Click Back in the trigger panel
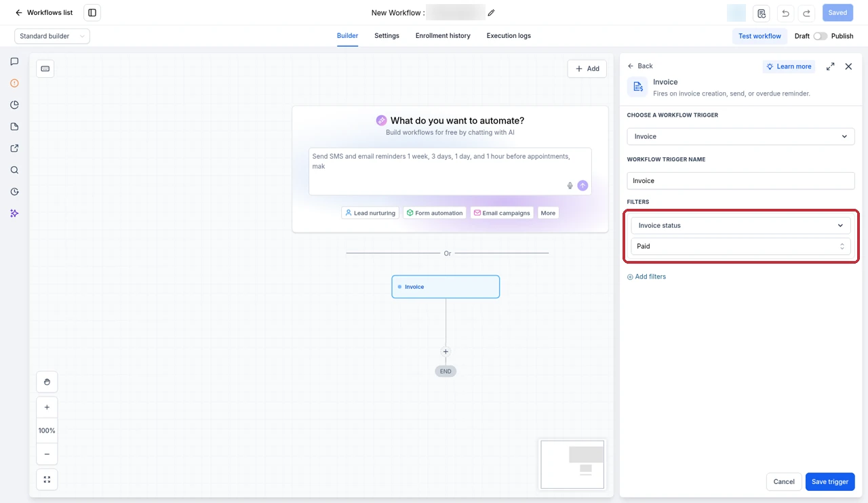868x503 pixels. click(x=639, y=66)
